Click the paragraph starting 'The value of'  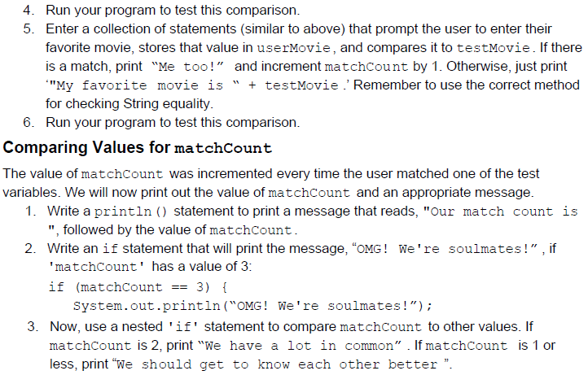[x=270, y=183]
